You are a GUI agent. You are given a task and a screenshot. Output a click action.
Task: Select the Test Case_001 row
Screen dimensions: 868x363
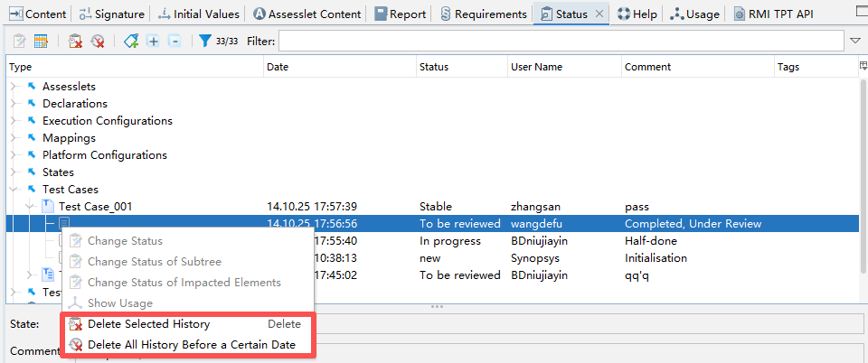[96, 207]
